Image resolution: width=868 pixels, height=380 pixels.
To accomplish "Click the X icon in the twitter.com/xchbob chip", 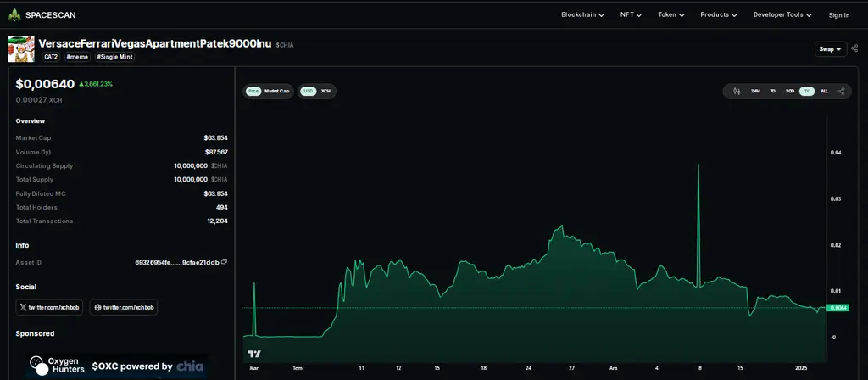I will click(x=23, y=307).
